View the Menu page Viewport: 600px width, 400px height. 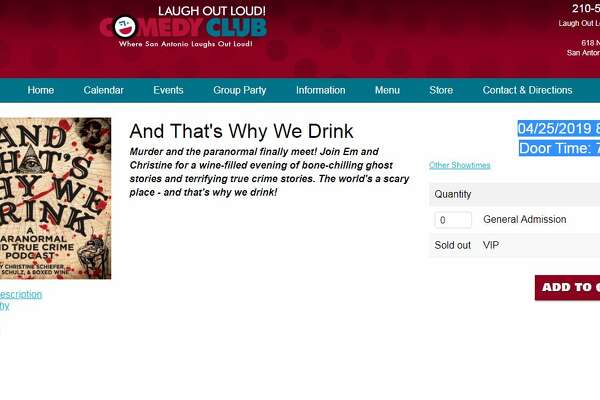pos(387,90)
